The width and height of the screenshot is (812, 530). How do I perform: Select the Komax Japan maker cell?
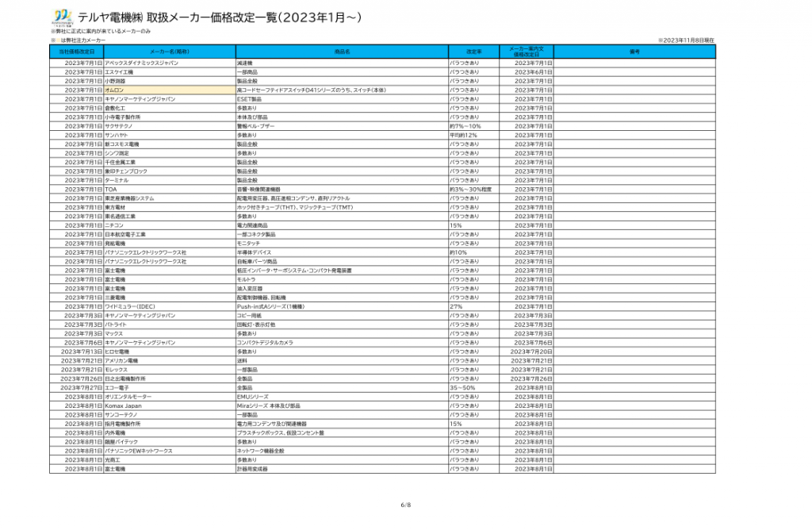[x=170, y=406]
